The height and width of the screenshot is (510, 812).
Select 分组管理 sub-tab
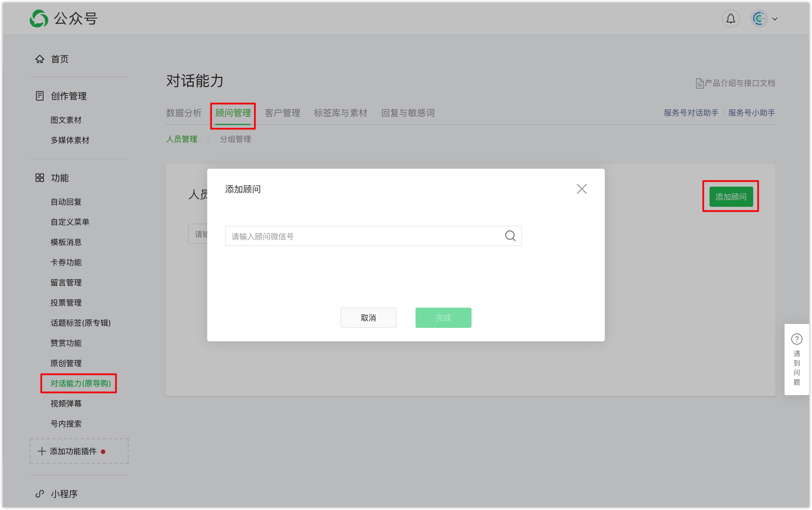(x=235, y=139)
